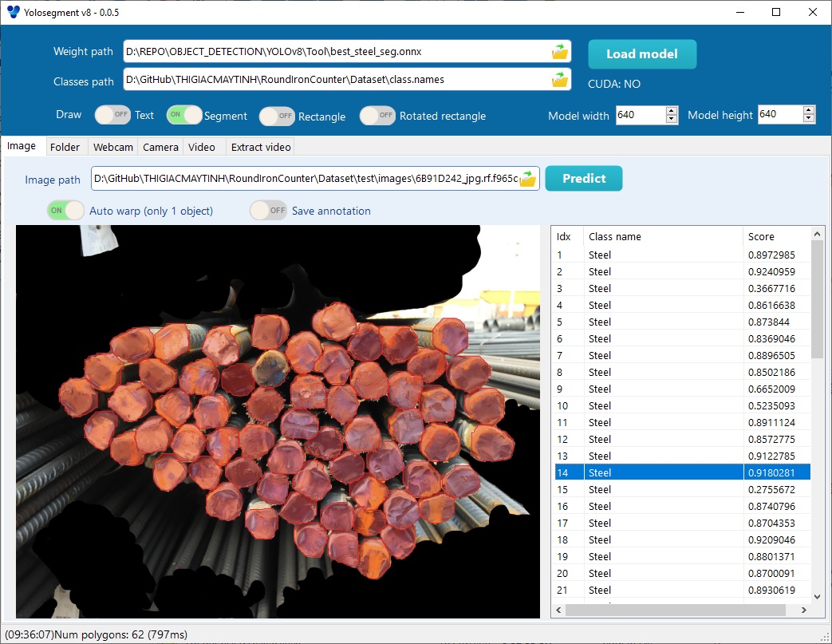Open the Extract video tab
The width and height of the screenshot is (832, 644).
coord(261,147)
